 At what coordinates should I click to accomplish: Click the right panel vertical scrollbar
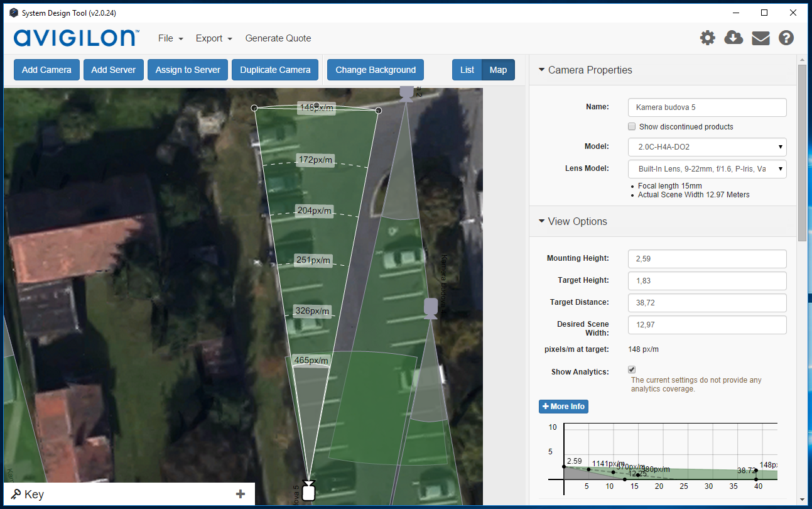pos(802,151)
